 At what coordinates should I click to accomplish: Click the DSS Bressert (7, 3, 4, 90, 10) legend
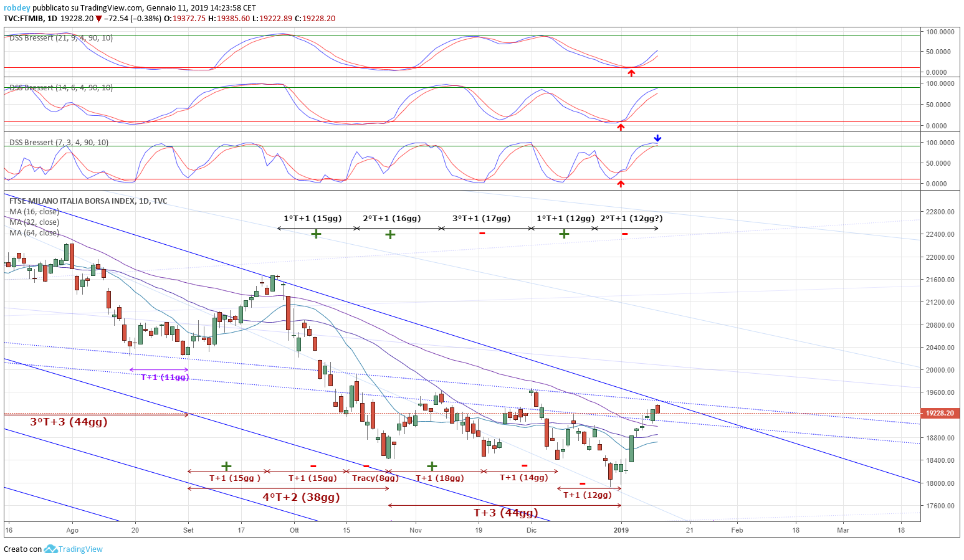click(59, 143)
